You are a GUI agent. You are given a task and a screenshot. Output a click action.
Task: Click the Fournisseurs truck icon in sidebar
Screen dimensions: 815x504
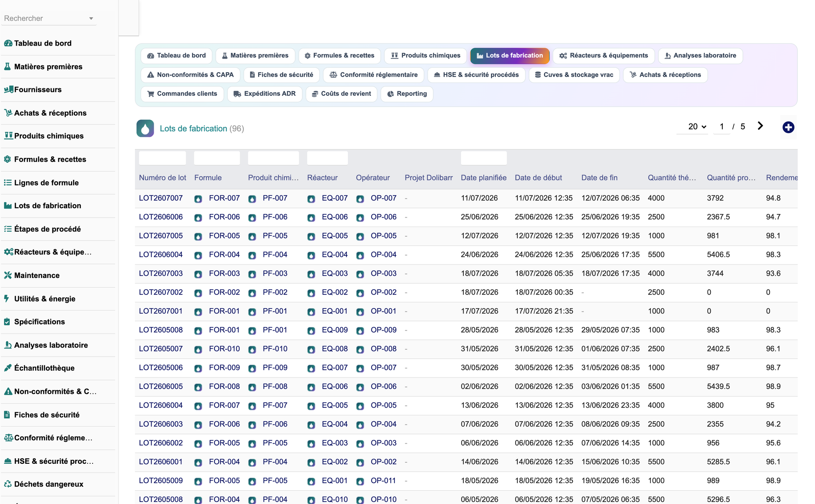[8, 90]
